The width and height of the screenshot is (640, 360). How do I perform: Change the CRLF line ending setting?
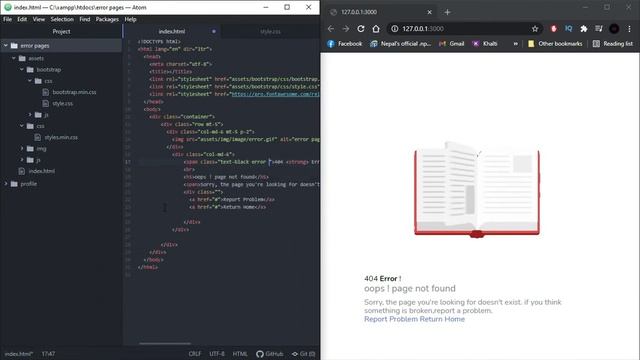tap(195, 354)
